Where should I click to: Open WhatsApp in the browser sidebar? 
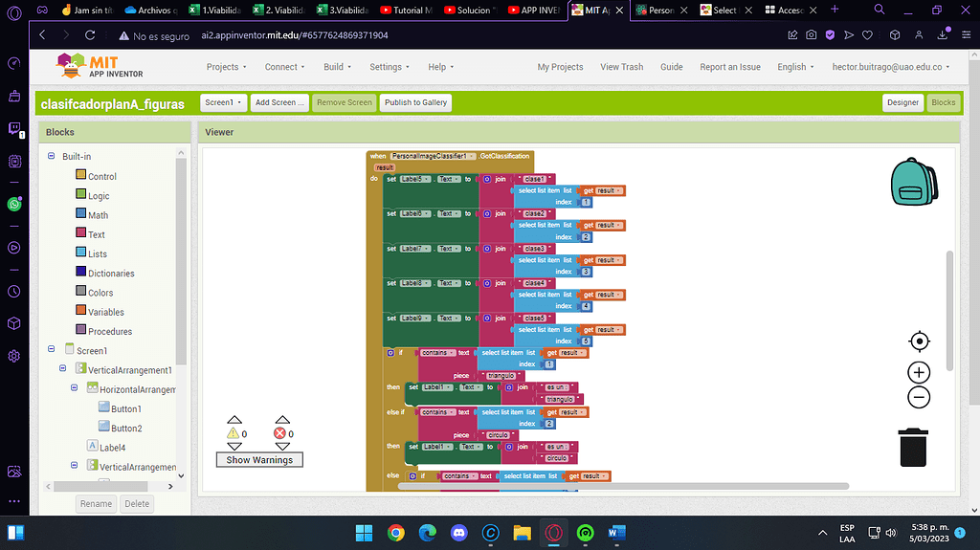click(14, 204)
